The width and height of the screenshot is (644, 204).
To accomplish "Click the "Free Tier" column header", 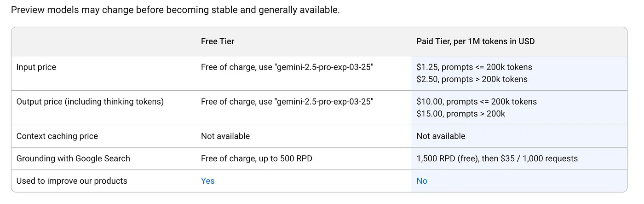I will pyautogui.click(x=218, y=41).
